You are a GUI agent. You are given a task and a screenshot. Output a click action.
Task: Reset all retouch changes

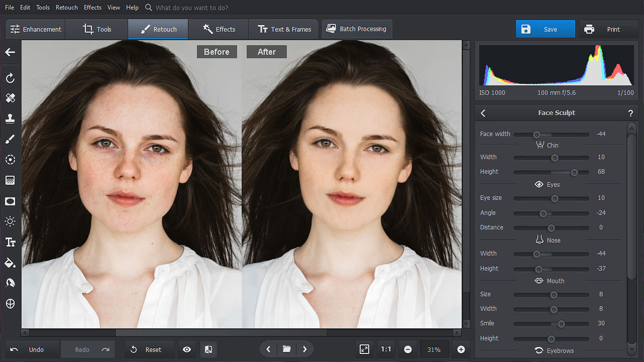point(149,349)
